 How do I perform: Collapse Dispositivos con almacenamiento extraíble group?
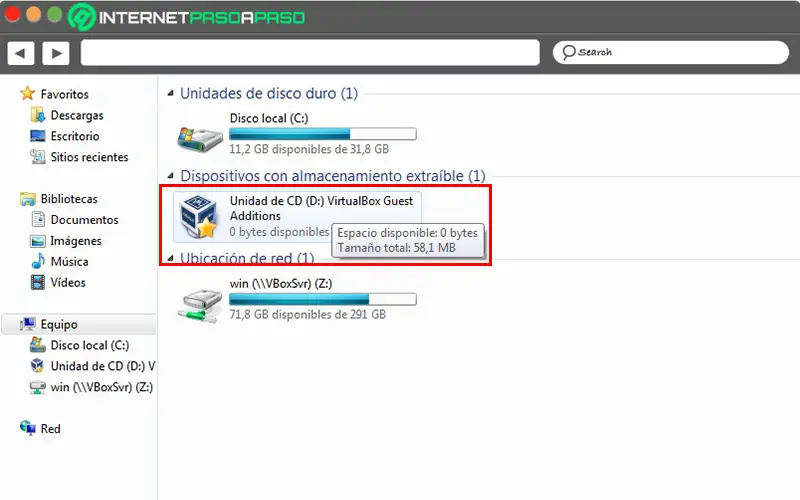coord(170,176)
